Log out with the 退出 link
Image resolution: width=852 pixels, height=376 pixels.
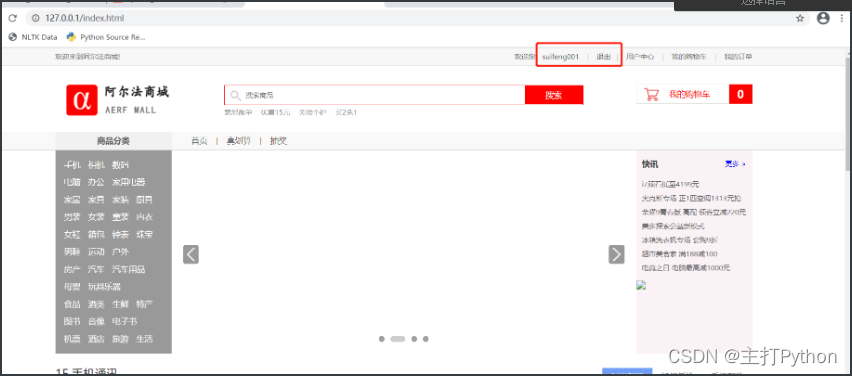click(x=603, y=57)
